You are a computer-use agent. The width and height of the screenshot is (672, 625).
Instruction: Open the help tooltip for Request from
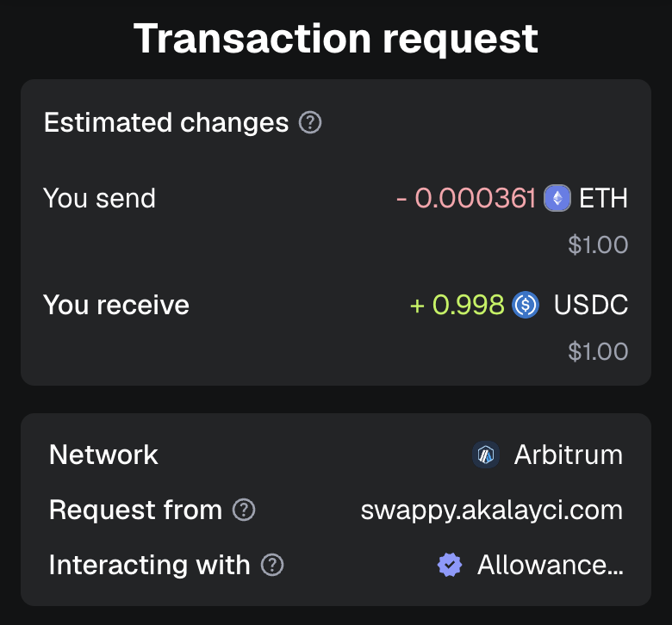(245, 510)
